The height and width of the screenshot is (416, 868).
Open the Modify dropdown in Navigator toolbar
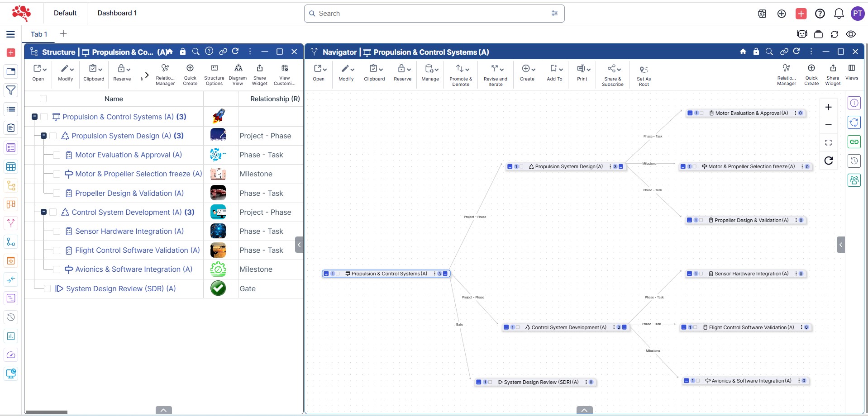[346, 73]
